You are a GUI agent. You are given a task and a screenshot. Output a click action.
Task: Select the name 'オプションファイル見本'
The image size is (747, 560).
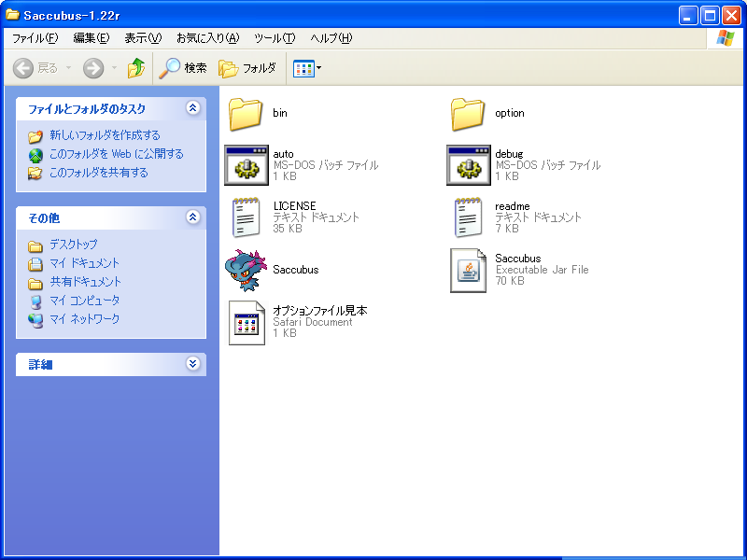pyautogui.click(x=320, y=311)
